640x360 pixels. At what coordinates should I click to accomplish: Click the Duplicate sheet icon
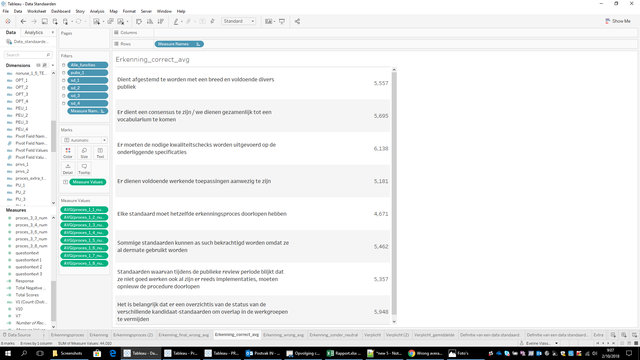point(110,21)
